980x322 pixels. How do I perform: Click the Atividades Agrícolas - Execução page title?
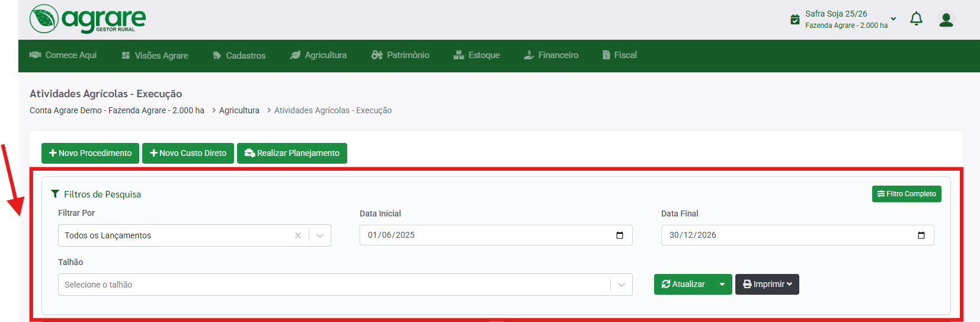tap(106, 94)
